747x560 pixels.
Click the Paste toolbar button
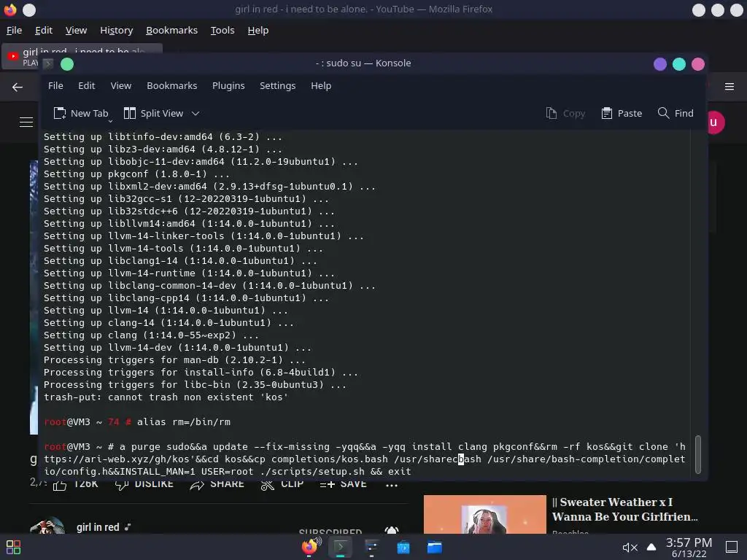pos(622,113)
